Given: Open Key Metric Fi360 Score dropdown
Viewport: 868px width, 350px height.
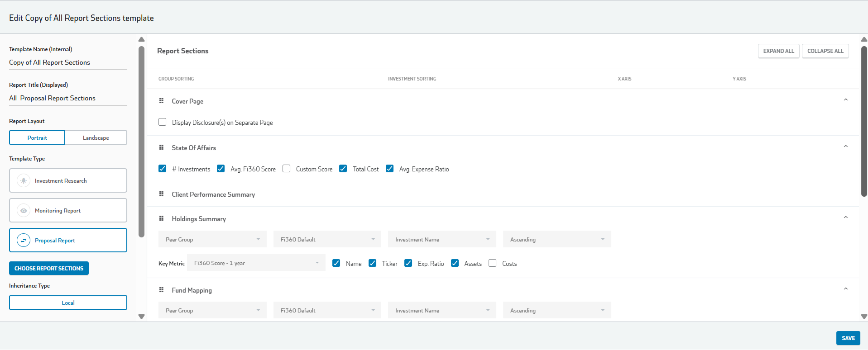Looking at the screenshot, I should [x=256, y=263].
